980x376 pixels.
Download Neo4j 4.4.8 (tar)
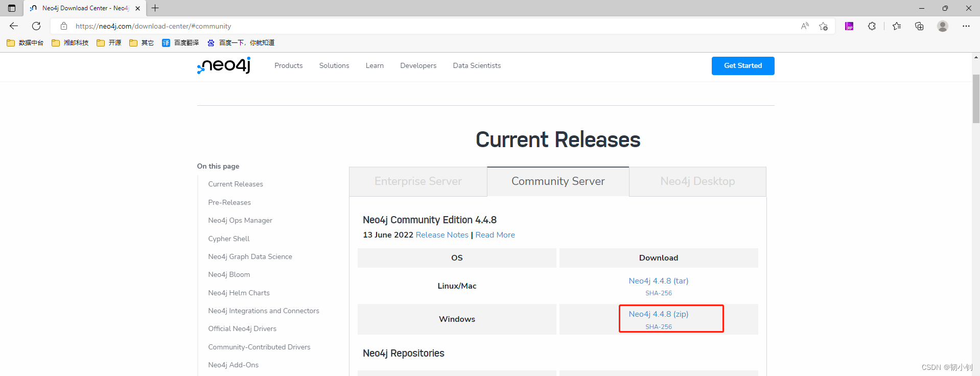point(659,281)
